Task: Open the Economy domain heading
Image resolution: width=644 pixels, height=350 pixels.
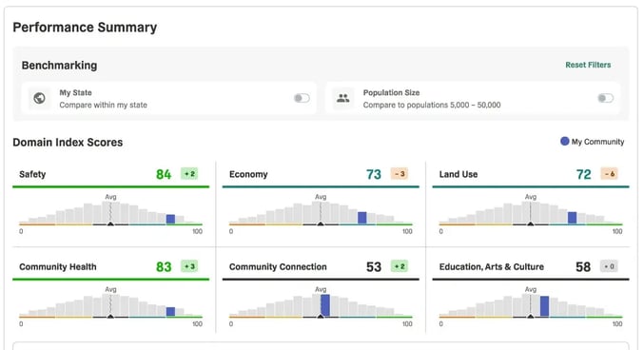Action: click(248, 174)
